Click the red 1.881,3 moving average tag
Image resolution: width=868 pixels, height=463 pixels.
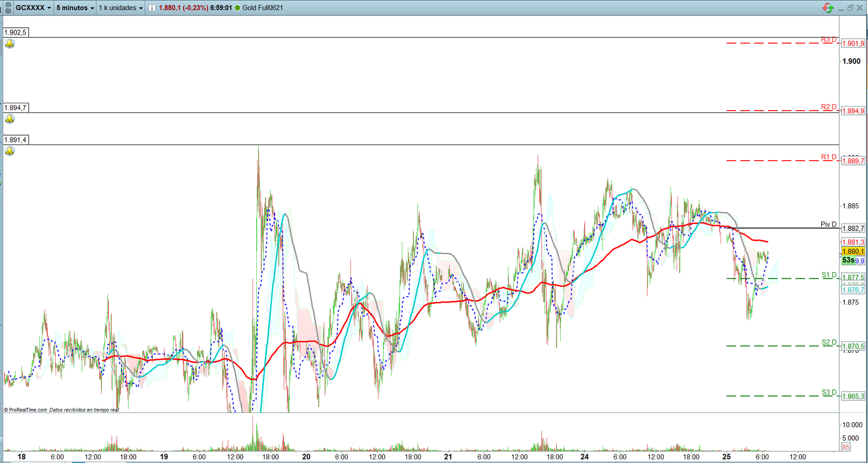point(853,242)
